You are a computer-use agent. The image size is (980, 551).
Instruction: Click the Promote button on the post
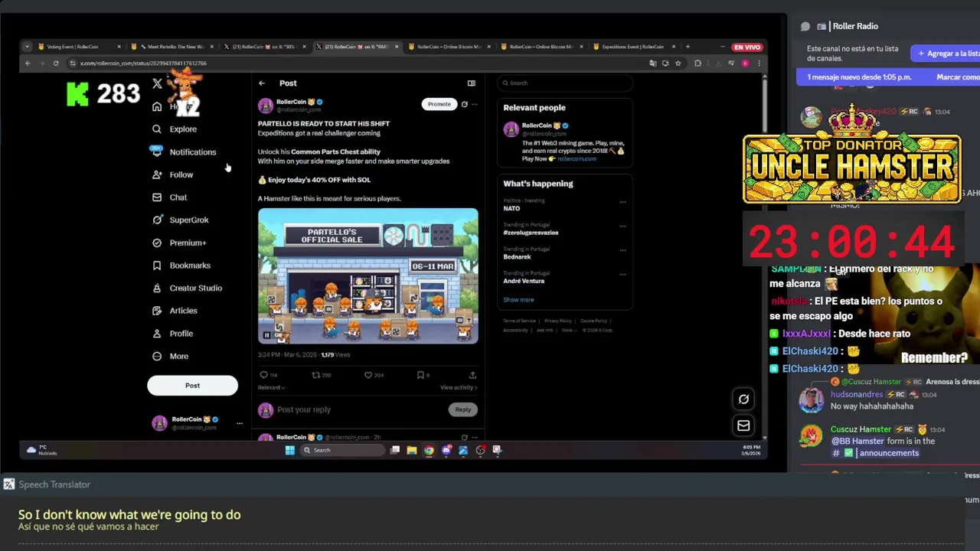point(439,104)
